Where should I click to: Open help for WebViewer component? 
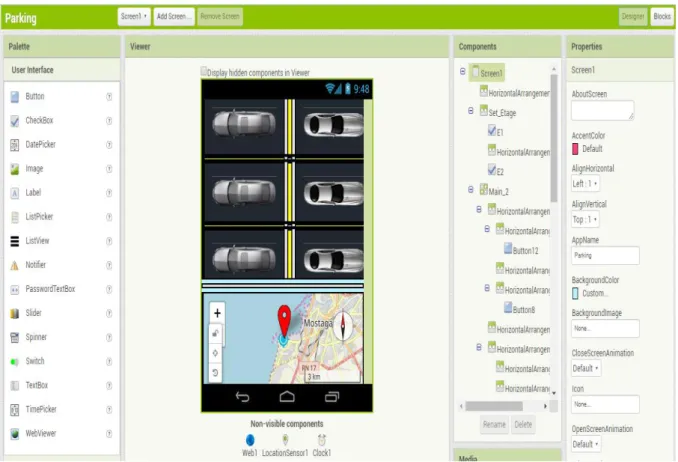[x=109, y=433]
